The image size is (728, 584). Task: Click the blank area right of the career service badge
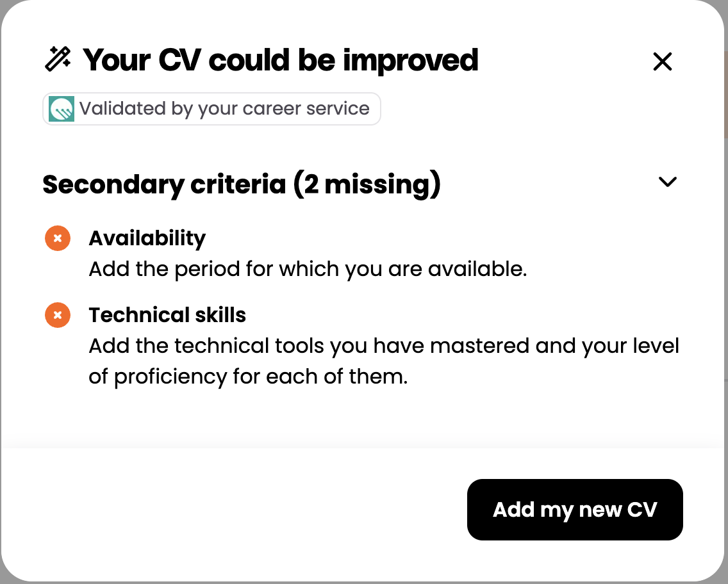(513, 109)
